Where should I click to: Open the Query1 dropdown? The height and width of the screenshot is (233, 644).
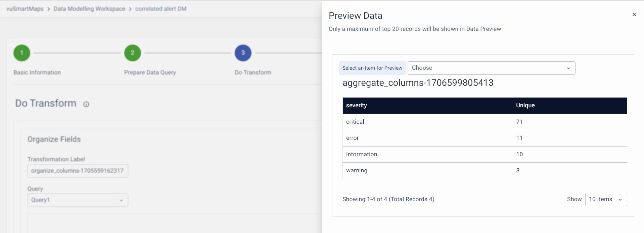78,200
